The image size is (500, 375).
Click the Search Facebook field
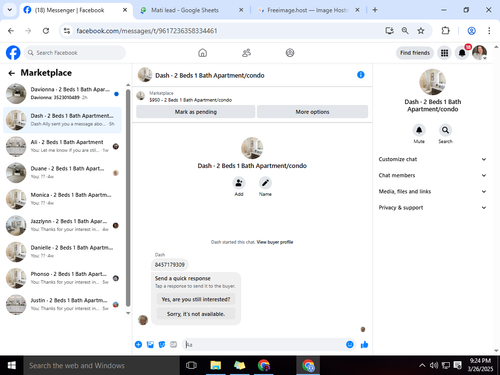[75, 53]
